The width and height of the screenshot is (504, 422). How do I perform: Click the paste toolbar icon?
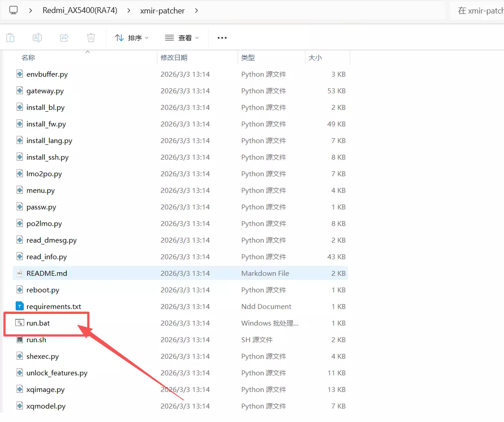point(10,38)
